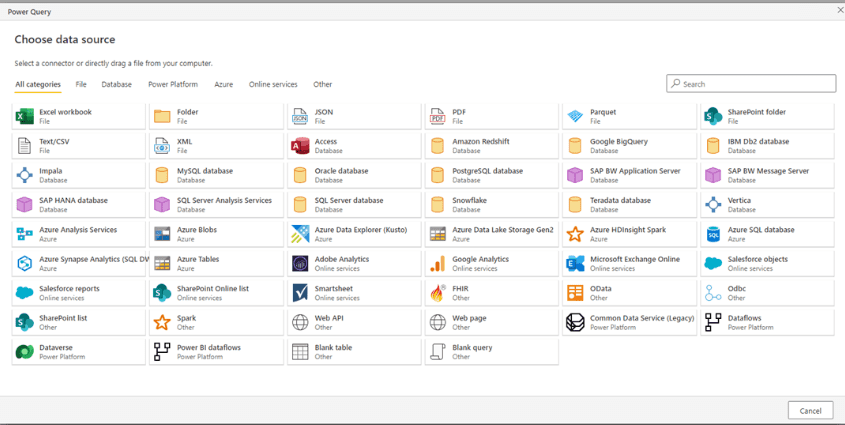Choose the Blank query scroll icon
This screenshot has width=845, height=425.
(x=438, y=352)
